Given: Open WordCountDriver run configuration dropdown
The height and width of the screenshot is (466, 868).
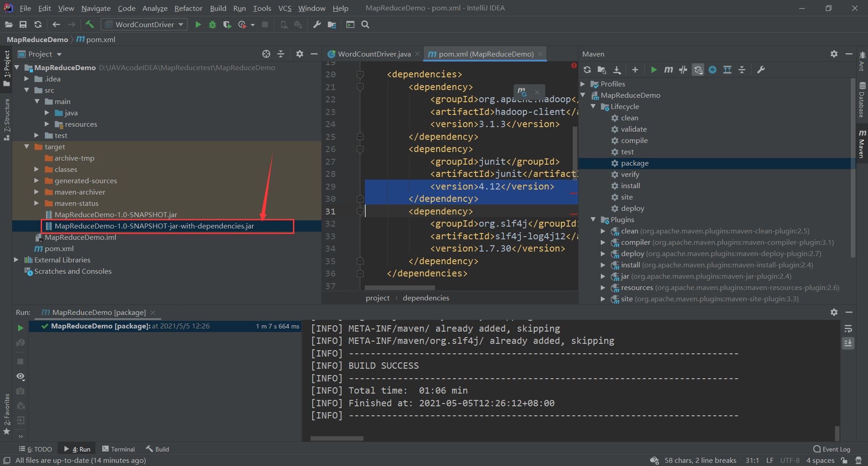Looking at the screenshot, I should click(x=145, y=24).
